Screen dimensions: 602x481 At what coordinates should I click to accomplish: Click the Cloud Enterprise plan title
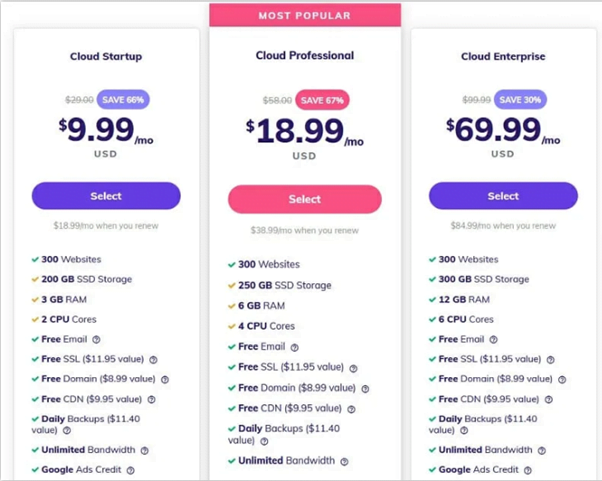(503, 56)
